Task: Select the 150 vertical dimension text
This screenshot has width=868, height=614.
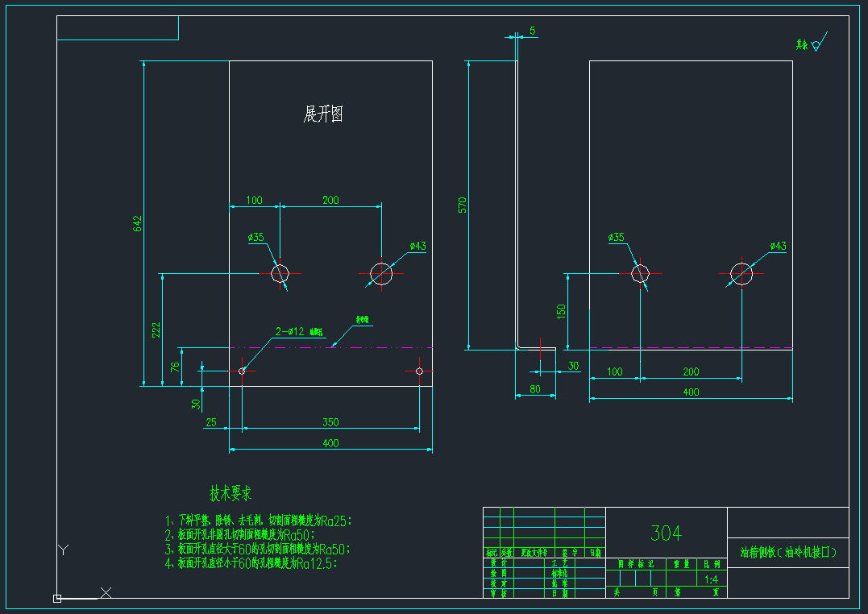Action: click(561, 311)
